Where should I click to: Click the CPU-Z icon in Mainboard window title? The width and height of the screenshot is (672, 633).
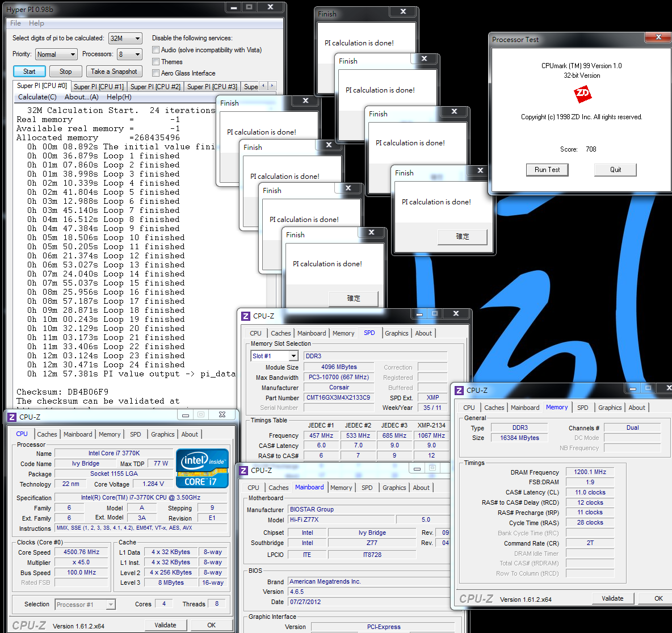coord(243,471)
